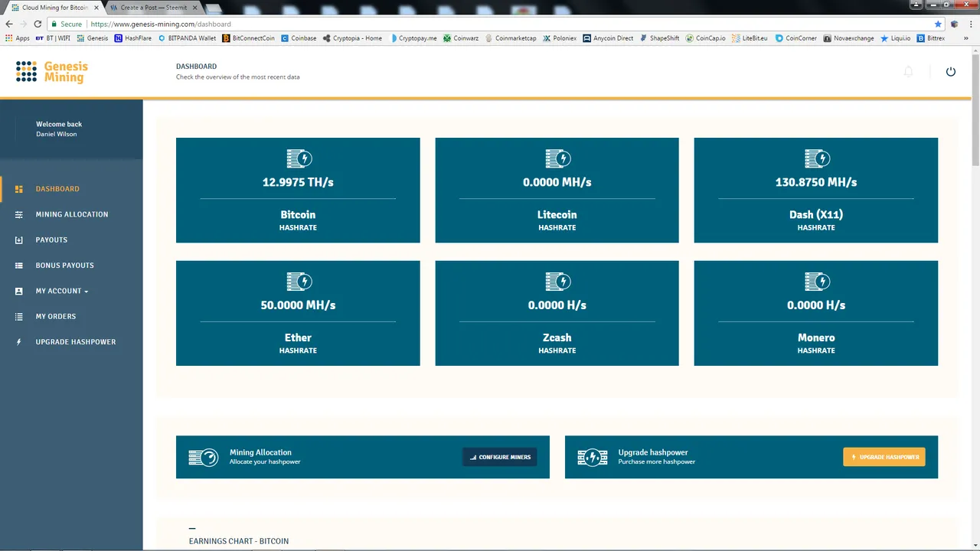Open Chrome's three-dot menu
The width and height of the screenshot is (980, 551).
pos(970,24)
